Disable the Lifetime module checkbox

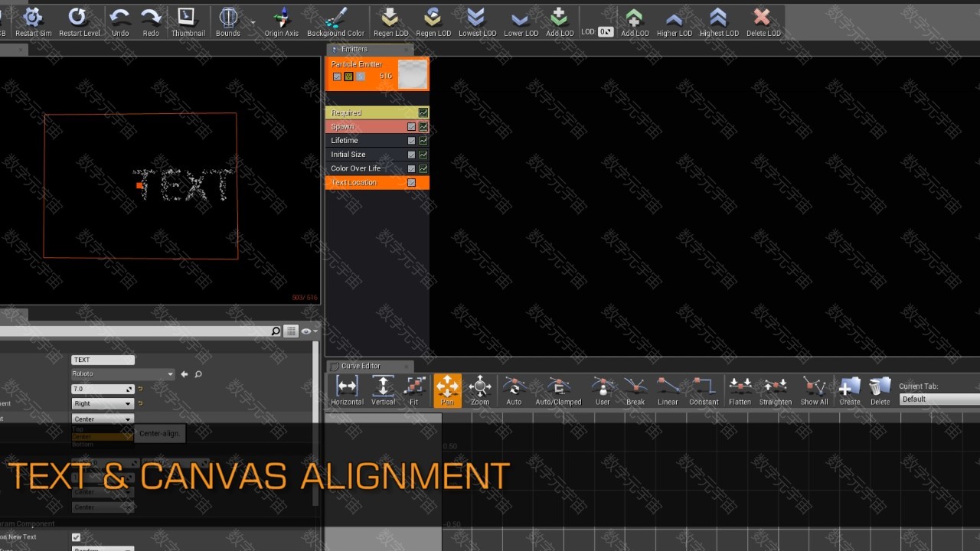point(412,141)
